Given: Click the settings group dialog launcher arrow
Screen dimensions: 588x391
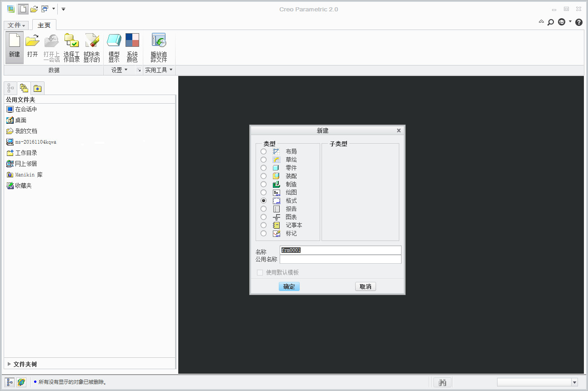Looking at the screenshot, I should tap(139, 70).
